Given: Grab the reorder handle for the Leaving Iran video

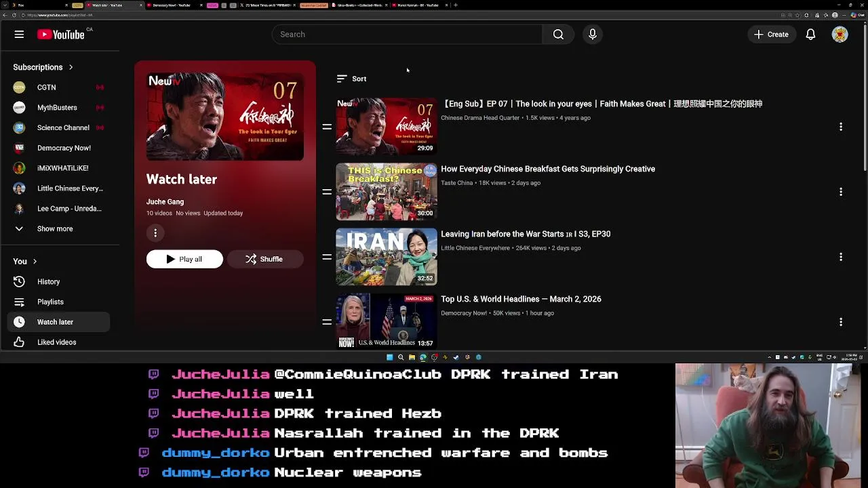Looking at the screenshot, I should [x=327, y=257].
